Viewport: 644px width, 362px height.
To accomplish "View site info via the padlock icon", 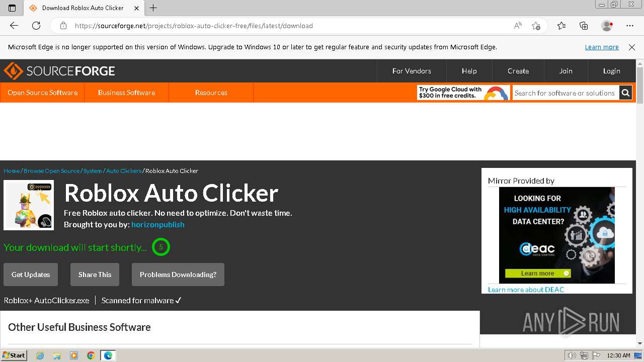I will tap(63, 26).
